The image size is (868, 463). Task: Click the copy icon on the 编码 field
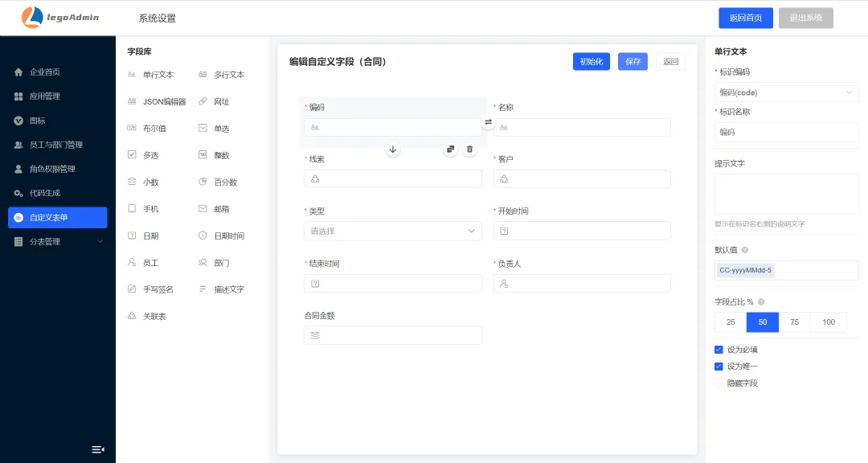(451, 150)
